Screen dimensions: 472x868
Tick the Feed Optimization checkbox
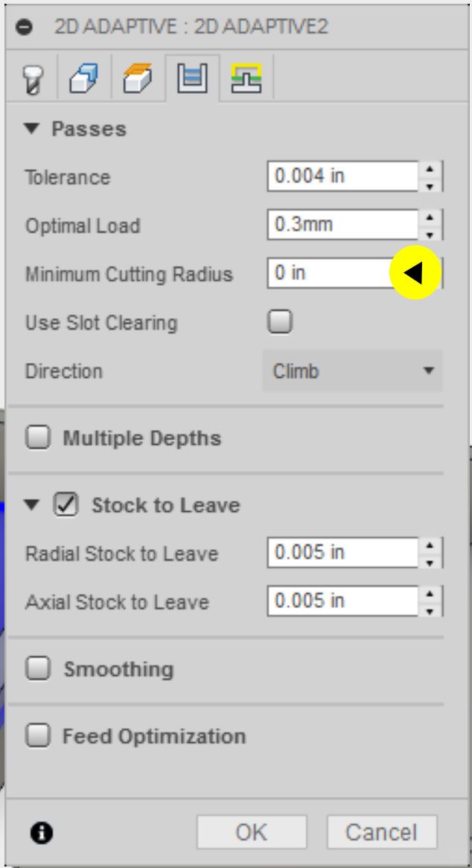tap(38, 736)
